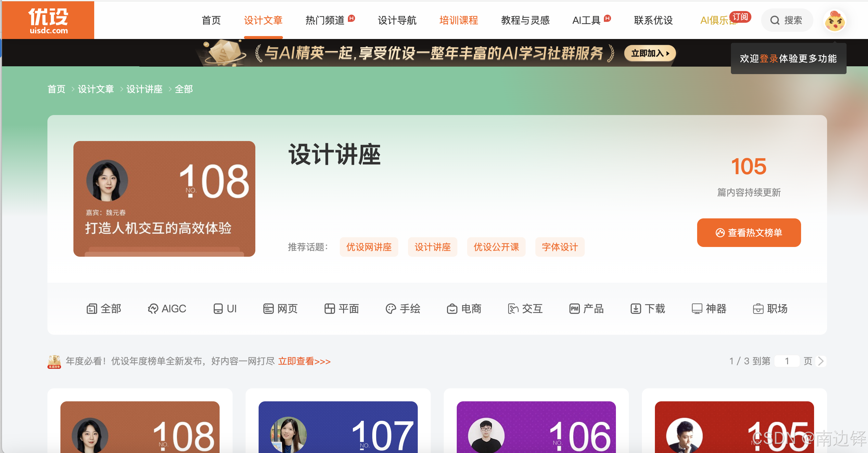Open the 立即查看>>> link
The height and width of the screenshot is (453, 868).
click(x=304, y=361)
